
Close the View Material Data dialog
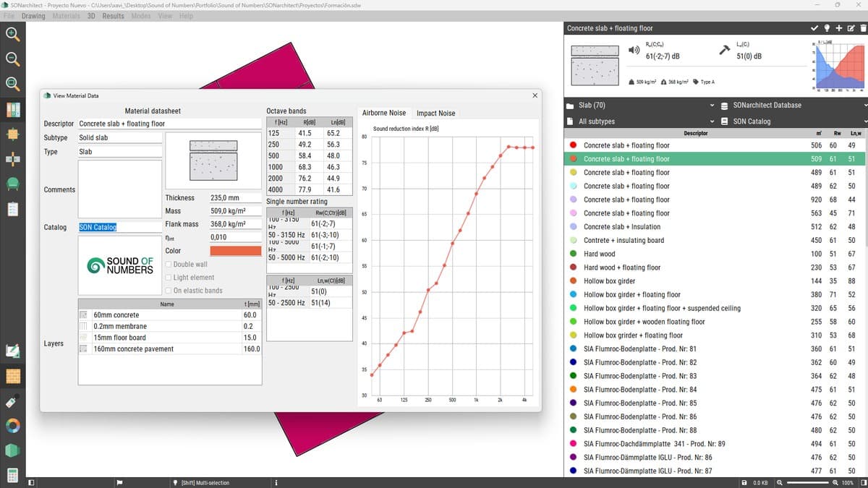point(535,95)
